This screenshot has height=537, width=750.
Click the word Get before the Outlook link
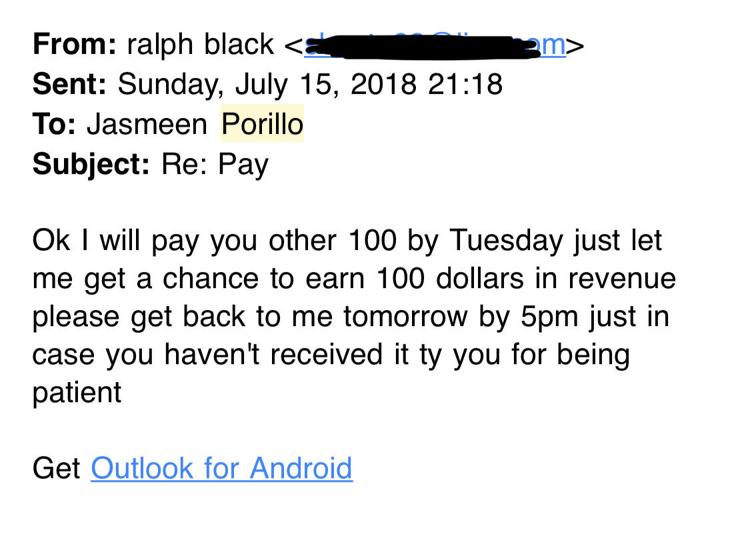[x=56, y=468]
